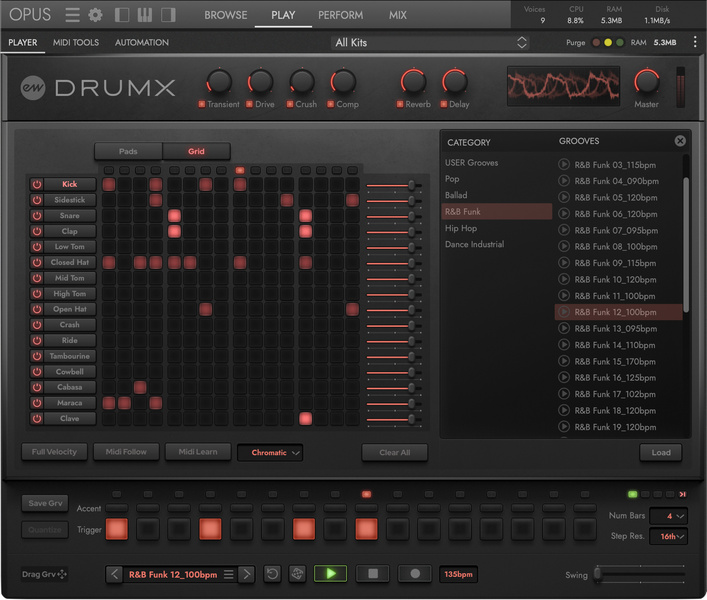This screenshot has width=707, height=600.
Task: Preview R&B Funk 15_170bpm groove
Action: pyautogui.click(x=564, y=361)
